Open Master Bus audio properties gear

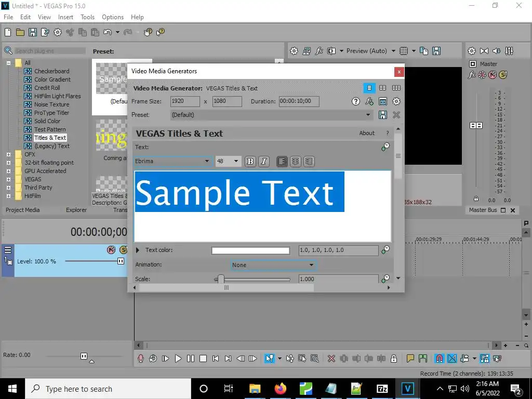(x=472, y=51)
